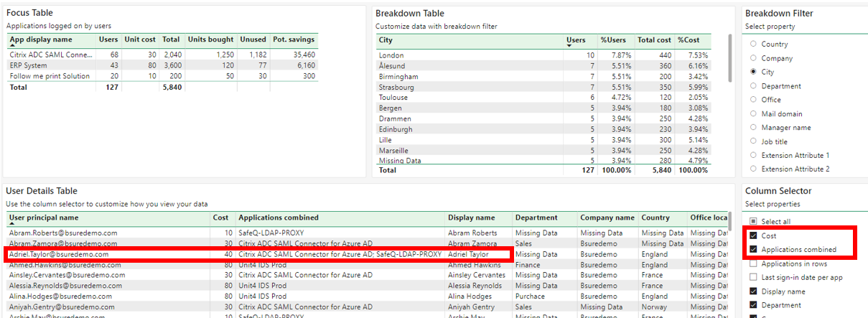
Task: Select London row in Breakdown Table
Action: [391, 55]
